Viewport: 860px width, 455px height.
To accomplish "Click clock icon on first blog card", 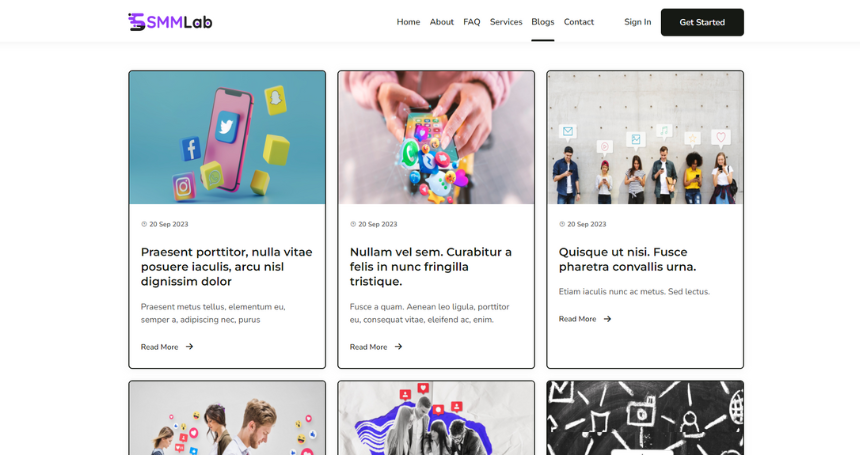I will (x=144, y=224).
